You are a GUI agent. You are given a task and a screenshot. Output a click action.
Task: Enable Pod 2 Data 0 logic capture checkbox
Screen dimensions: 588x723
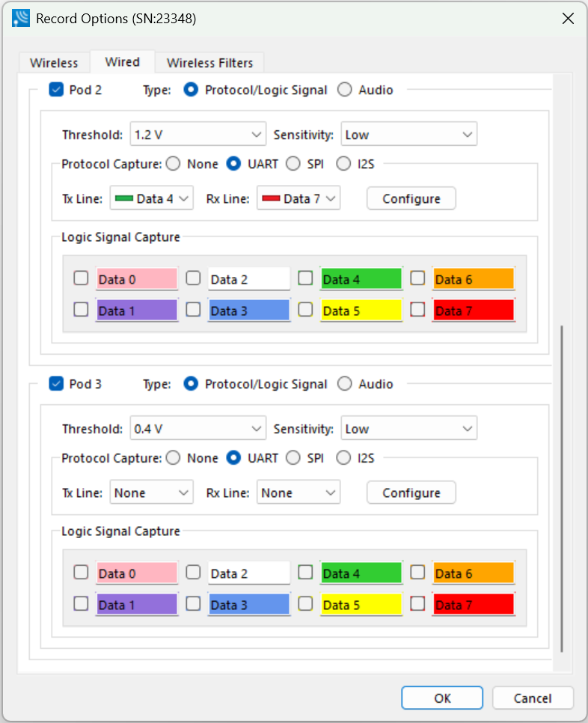(81, 278)
